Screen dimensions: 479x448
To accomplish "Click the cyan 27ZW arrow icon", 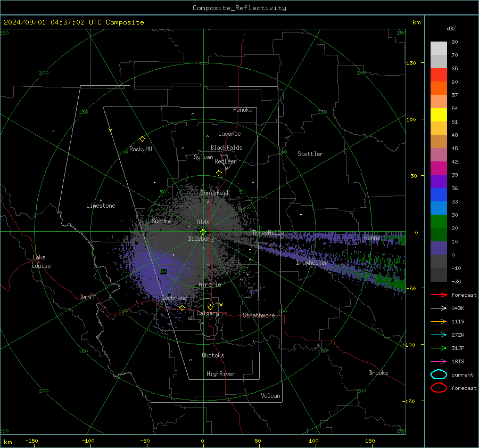I will (x=439, y=335).
